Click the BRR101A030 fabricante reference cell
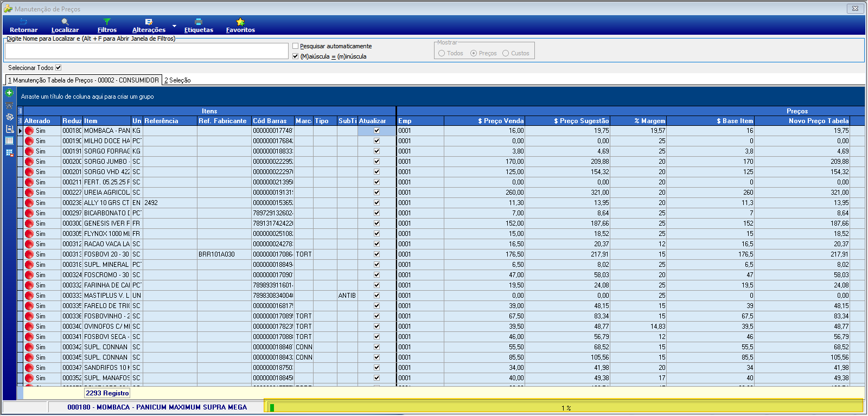The width and height of the screenshot is (868, 416). pyautogui.click(x=224, y=254)
